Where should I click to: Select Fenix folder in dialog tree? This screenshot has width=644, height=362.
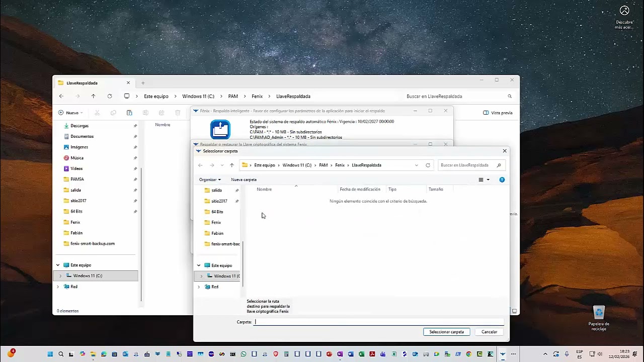click(216, 222)
